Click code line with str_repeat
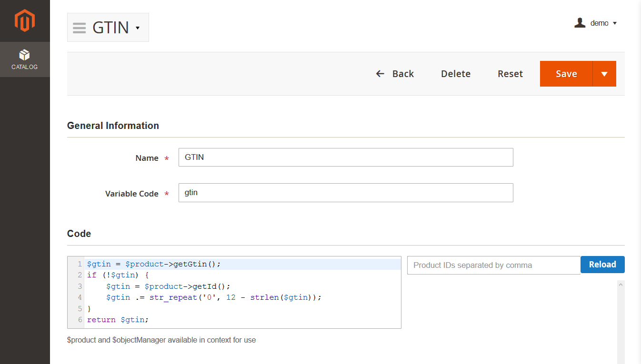The image size is (641, 364). tap(214, 297)
